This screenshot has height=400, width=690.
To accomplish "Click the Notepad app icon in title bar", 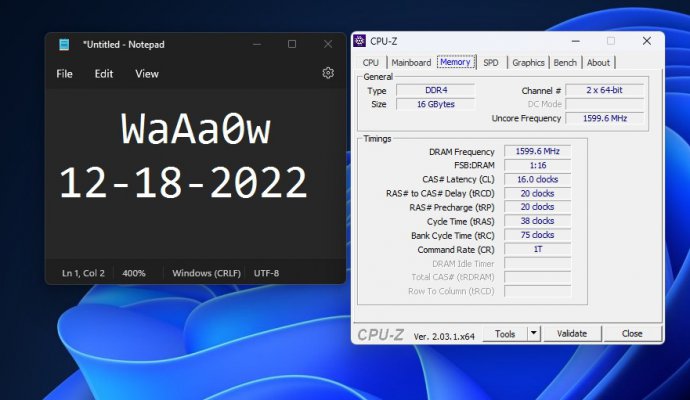I will pyautogui.click(x=64, y=44).
